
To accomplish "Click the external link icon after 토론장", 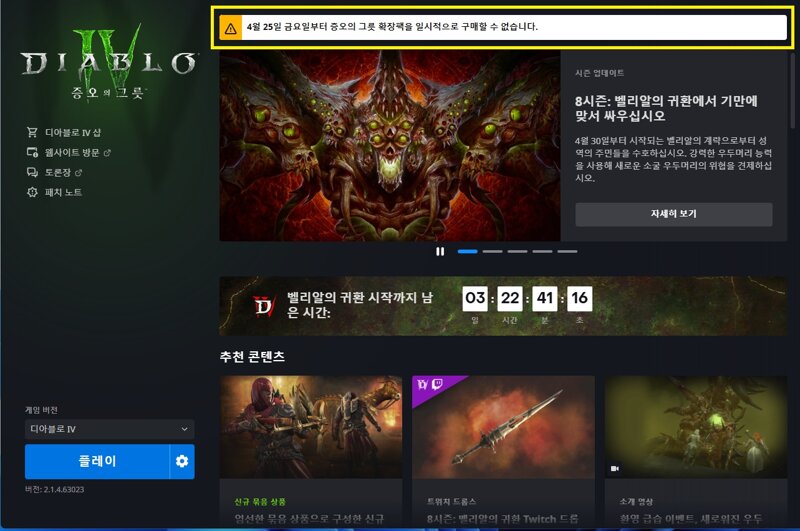I will [79, 173].
